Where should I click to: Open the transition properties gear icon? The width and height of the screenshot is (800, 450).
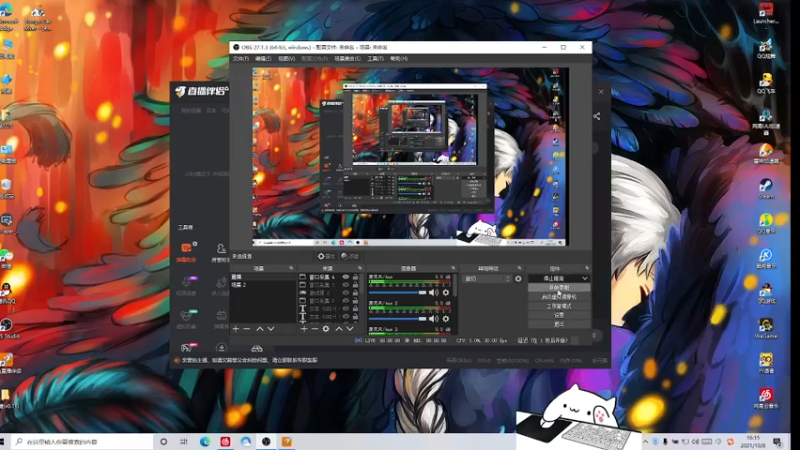tap(518, 279)
